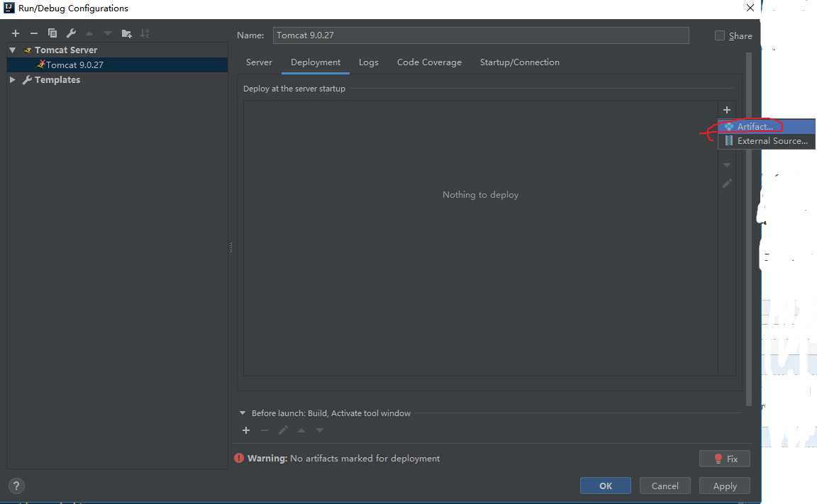Switch to the Startup/Connection tab
Image resolution: width=817 pixels, height=504 pixels.
click(x=519, y=62)
